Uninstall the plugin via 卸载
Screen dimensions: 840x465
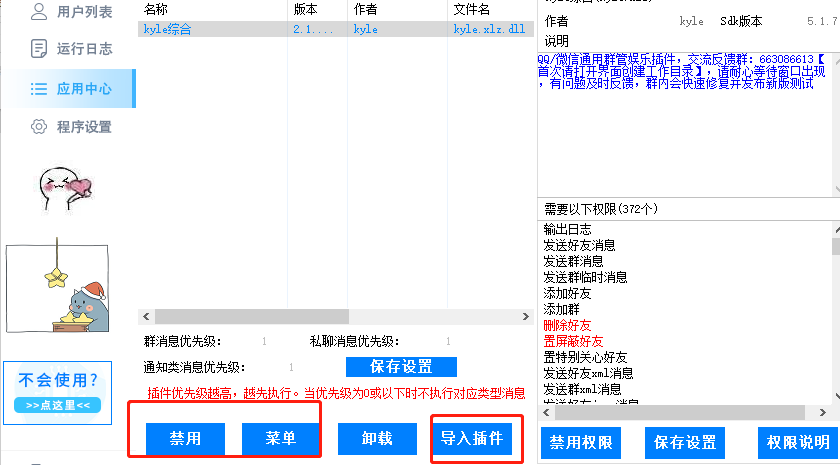(x=376, y=439)
